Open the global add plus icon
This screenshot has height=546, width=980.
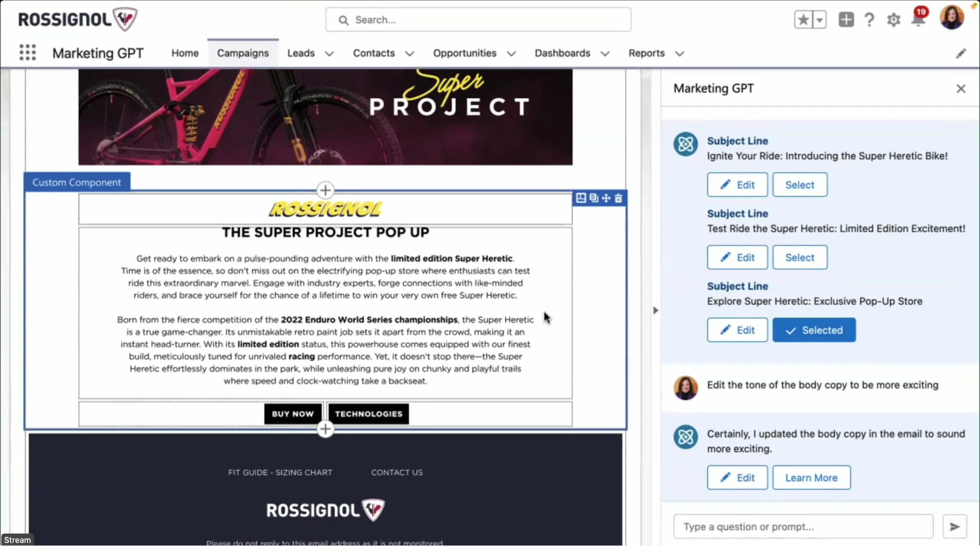click(846, 20)
